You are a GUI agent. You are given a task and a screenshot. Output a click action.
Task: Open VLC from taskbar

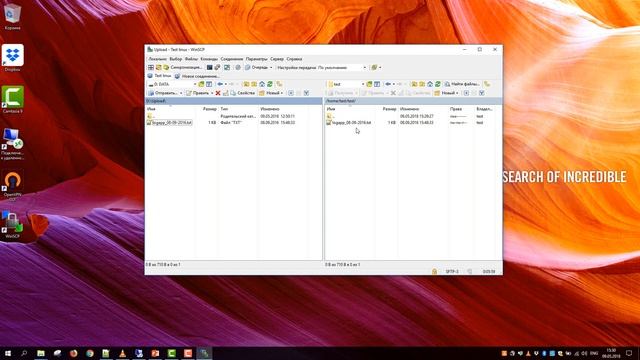[x=122, y=353]
